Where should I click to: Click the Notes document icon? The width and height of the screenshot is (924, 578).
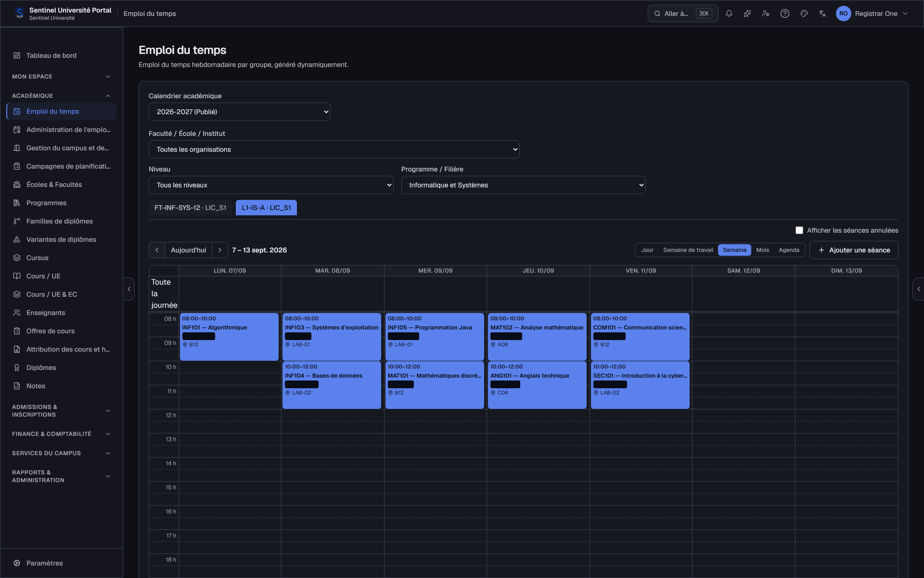coord(17,386)
